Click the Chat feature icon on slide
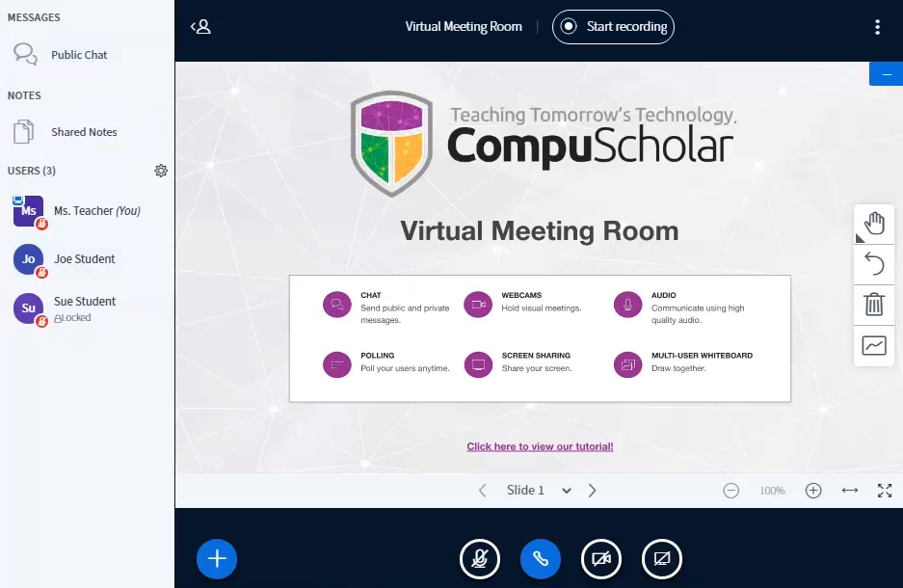The height and width of the screenshot is (588, 903). point(337,304)
